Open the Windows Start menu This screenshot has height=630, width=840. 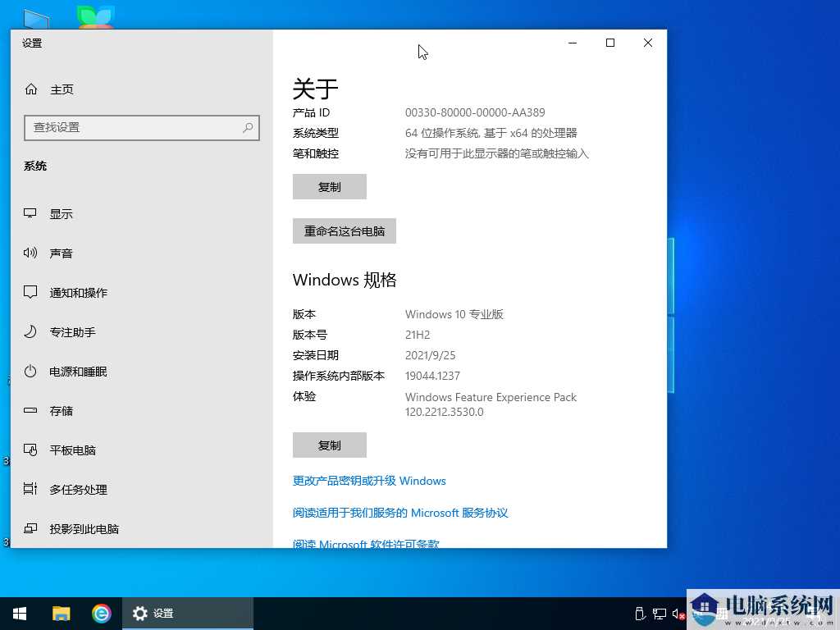click(20, 614)
